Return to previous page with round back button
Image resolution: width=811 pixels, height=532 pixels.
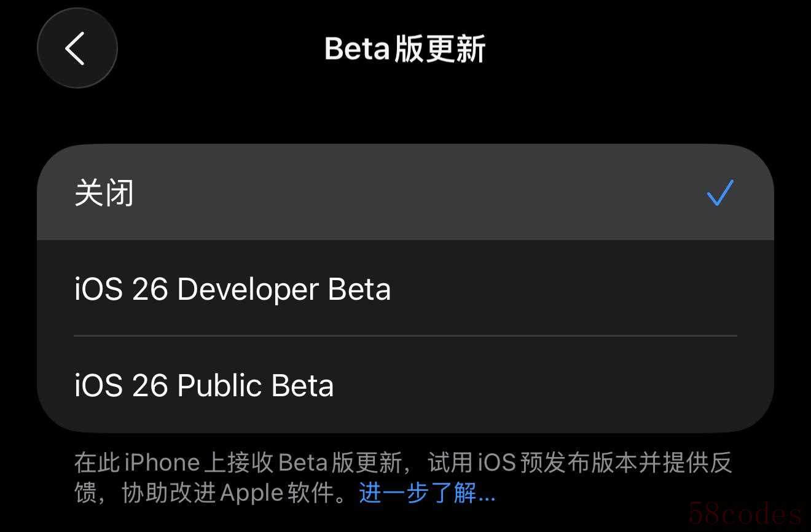point(77,48)
